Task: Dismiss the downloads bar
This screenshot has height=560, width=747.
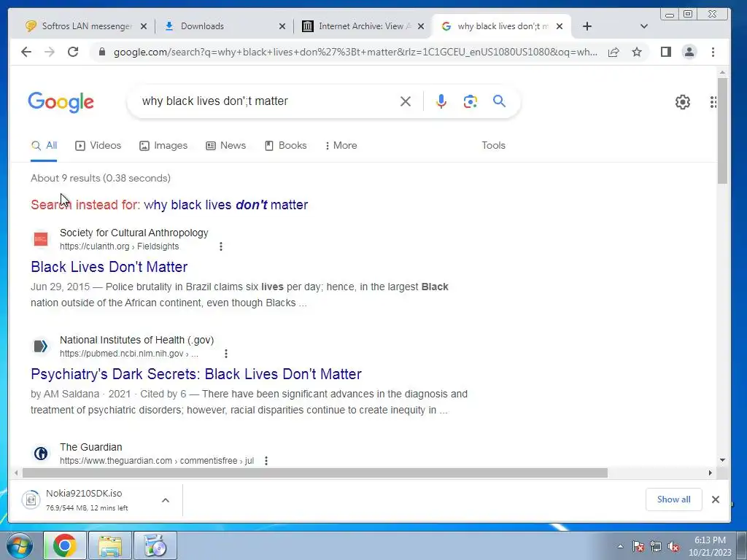Action: pyautogui.click(x=715, y=499)
